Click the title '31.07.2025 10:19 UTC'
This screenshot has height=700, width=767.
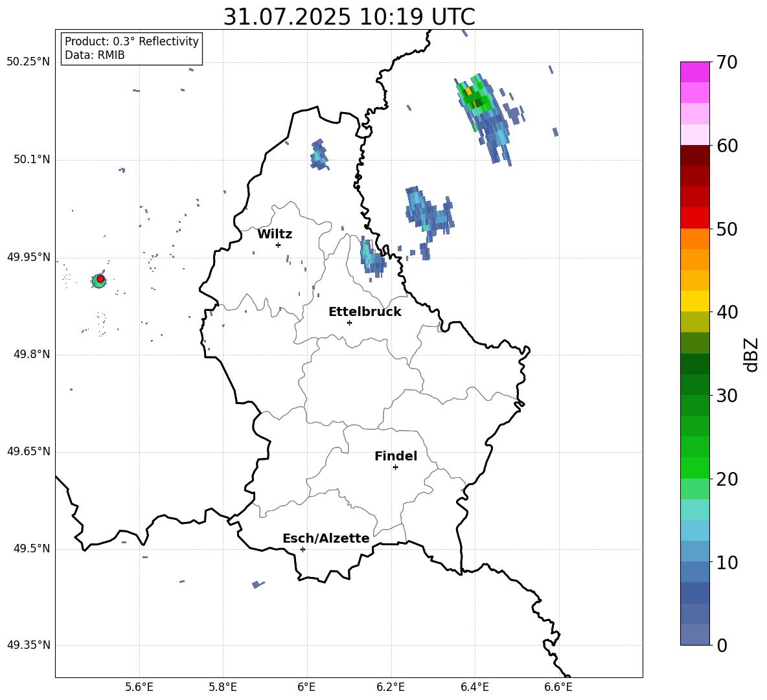[349, 17]
